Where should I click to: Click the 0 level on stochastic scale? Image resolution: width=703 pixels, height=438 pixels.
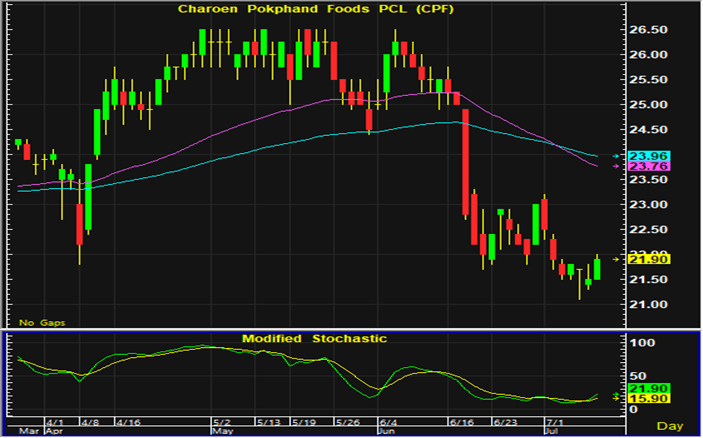[x=634, y=409]
